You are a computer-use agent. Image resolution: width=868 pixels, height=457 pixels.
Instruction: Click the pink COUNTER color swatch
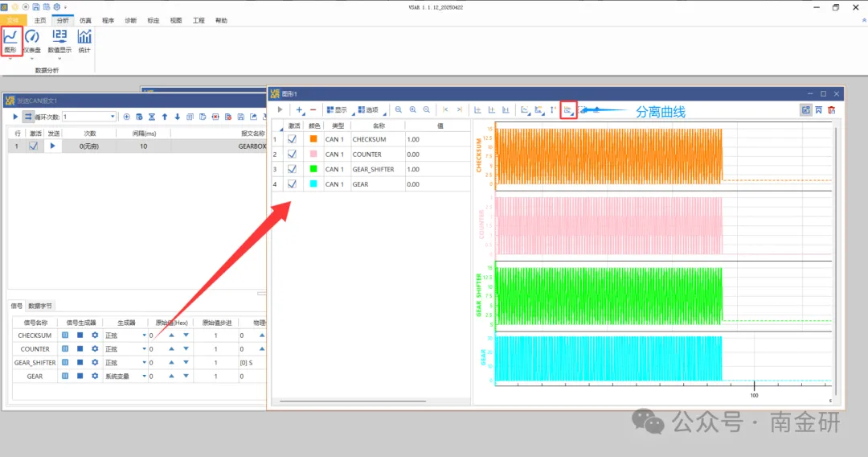[313, 154]
